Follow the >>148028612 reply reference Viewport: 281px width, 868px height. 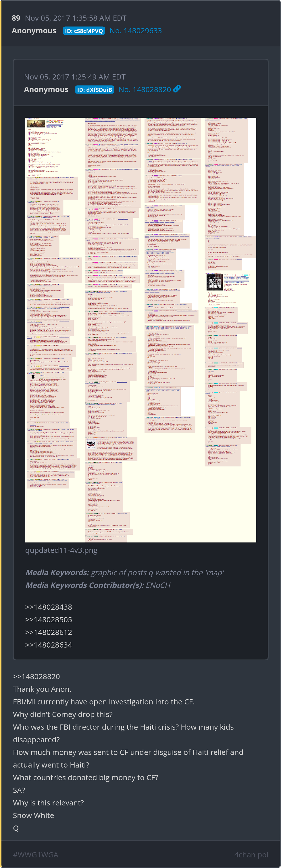(x=49, y=632)
